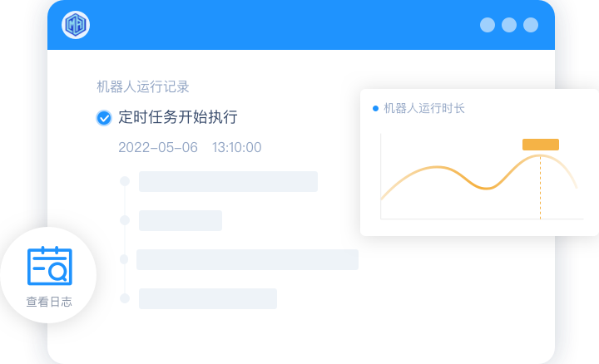599x364 pixels.
Task: Click the blue legend dot for 机器人运行时长
Action: click(x=375, y=109)
